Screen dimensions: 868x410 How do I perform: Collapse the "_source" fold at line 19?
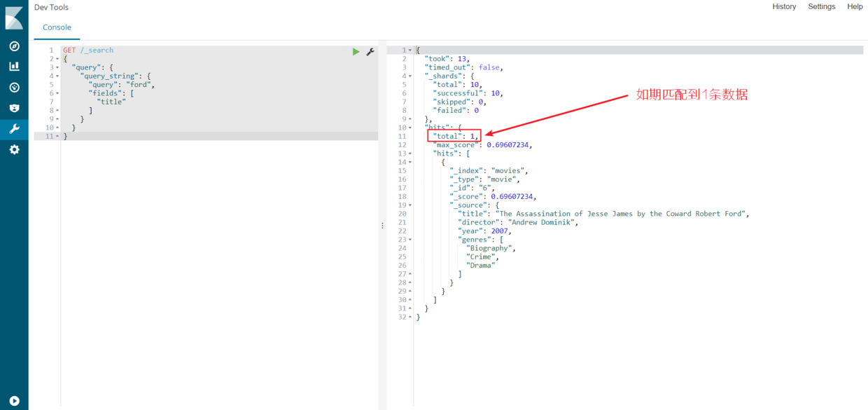410,205
